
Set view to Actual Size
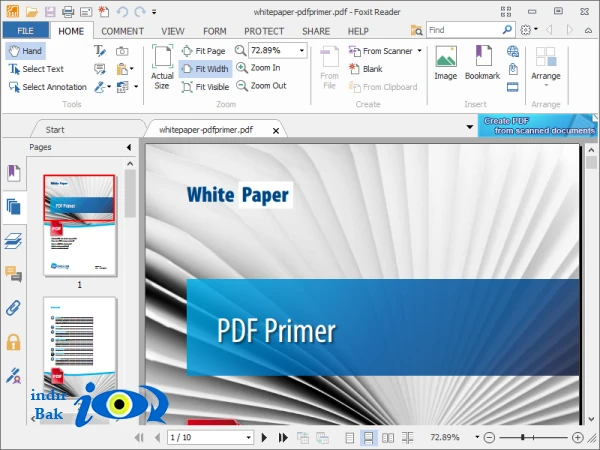[x=162, y=68]
